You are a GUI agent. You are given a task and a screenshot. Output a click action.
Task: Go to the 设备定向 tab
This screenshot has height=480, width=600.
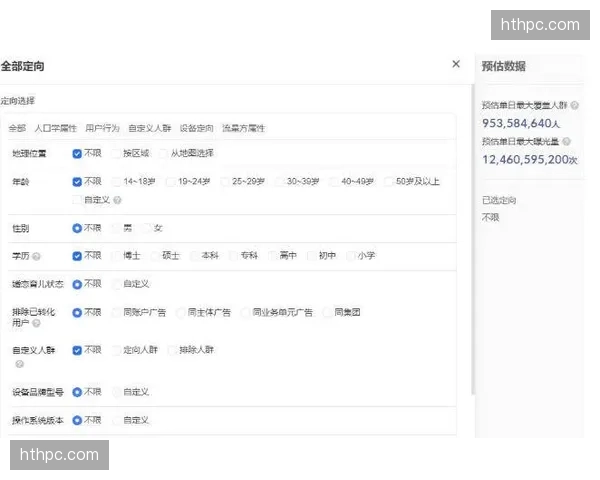pyautogui.click(x=197, y=128)
